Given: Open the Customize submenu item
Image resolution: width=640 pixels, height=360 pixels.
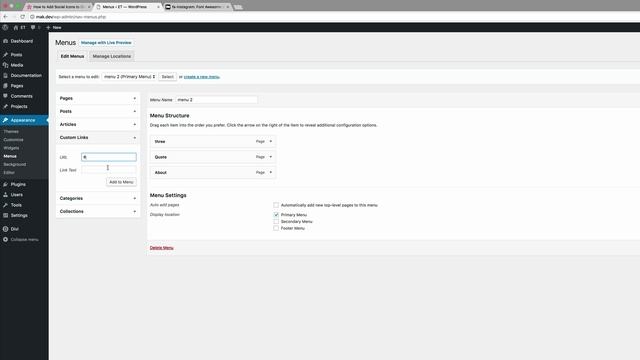Looking at the screenshot, I should [13, 140].
